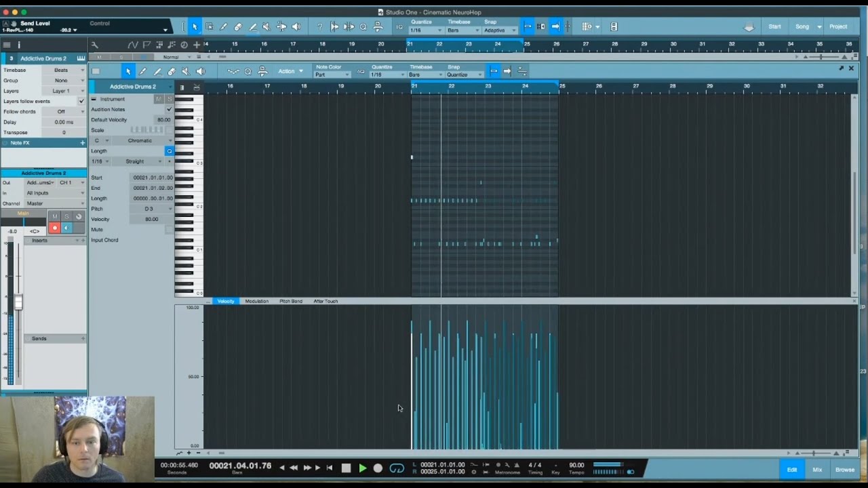Open the Snap Adaptive dropdown
The width and height of the screenshot is (868, 488).
(500, 30)
